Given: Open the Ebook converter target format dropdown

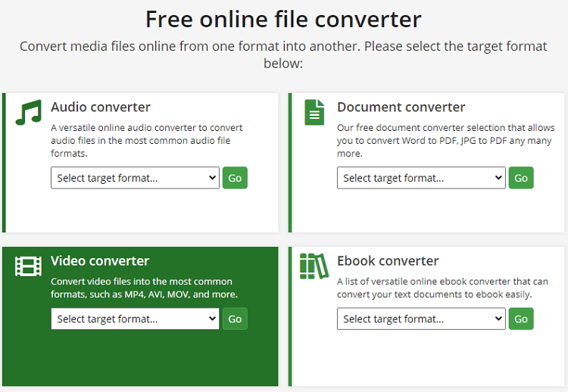Looking at the screenshot, I should [421, 319].
